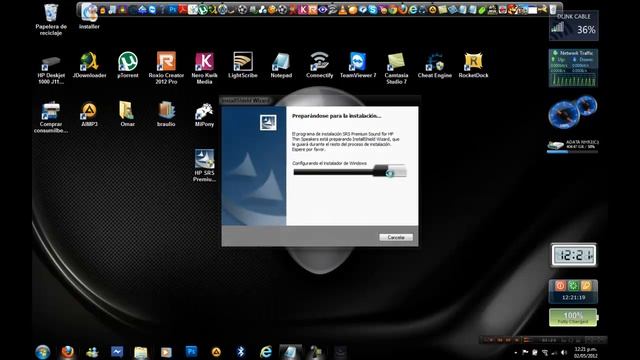The image size is (640, 360).
Task: Select the LightScribe desktop icon
Action: 243,65
